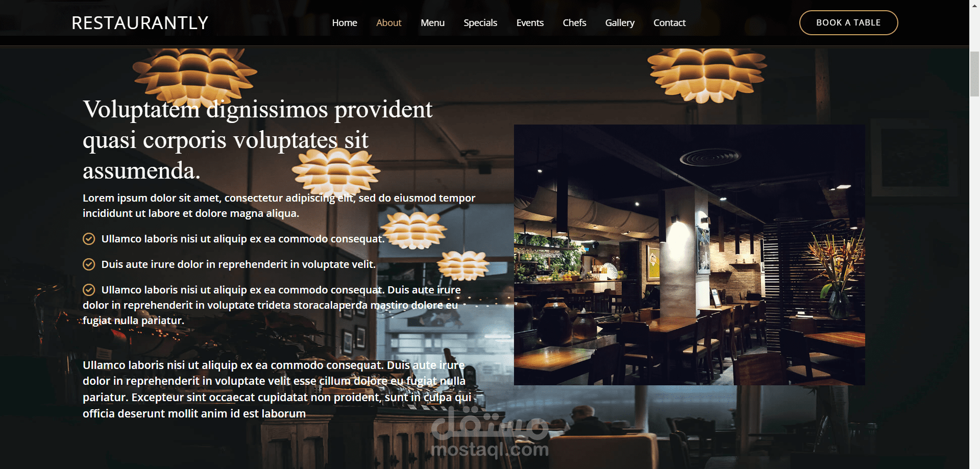Open the Chefs page link

(x=574, y=23)
